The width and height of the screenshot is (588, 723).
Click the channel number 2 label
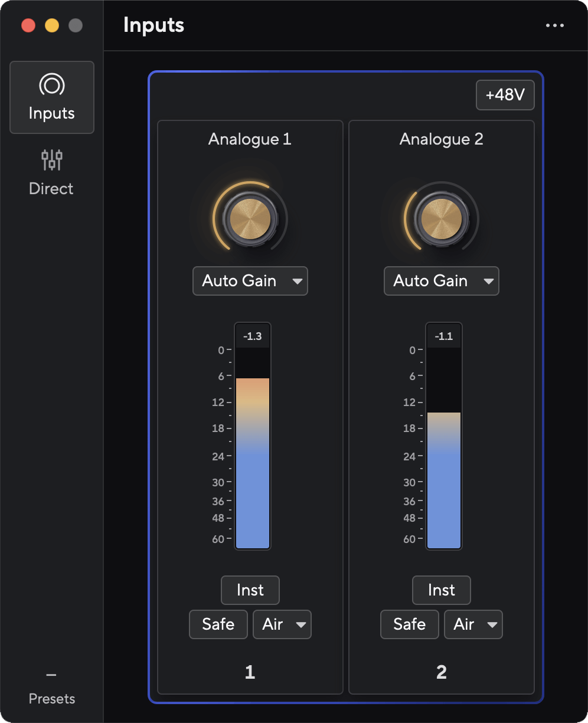coord(442,672)
